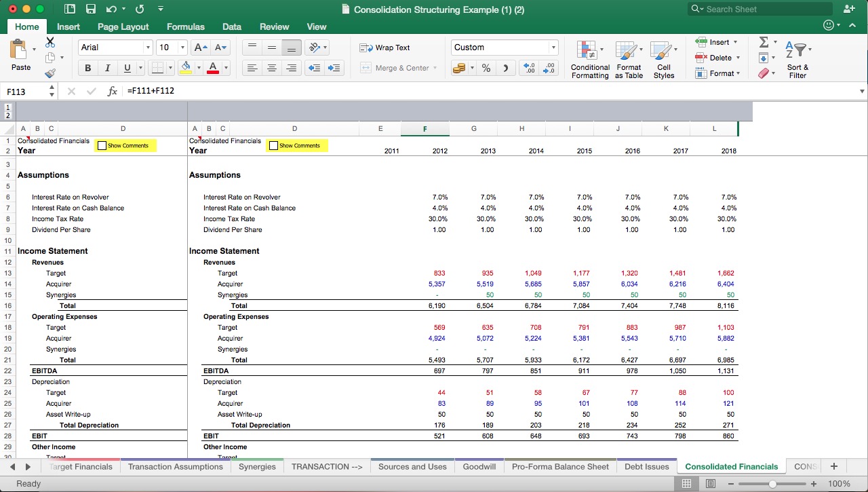
Task: Expand the Delete cells dropdown arrow
Action: (x=738, y=58)
